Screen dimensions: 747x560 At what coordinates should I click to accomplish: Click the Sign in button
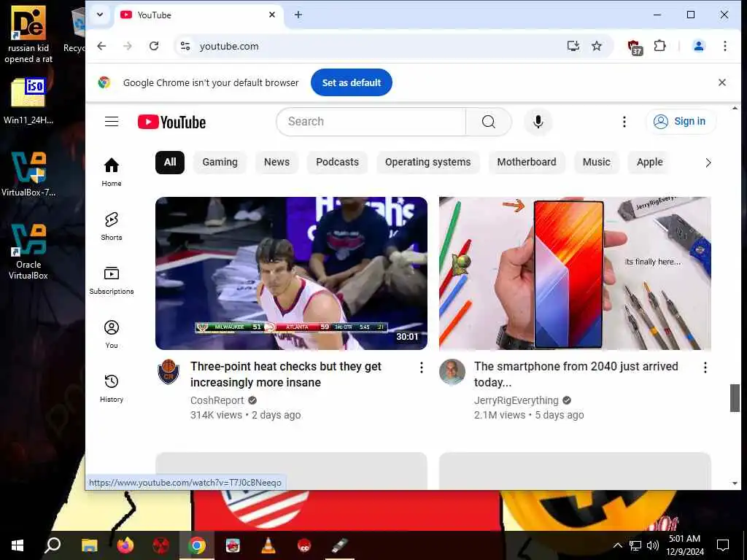click(x=681, y=122)
